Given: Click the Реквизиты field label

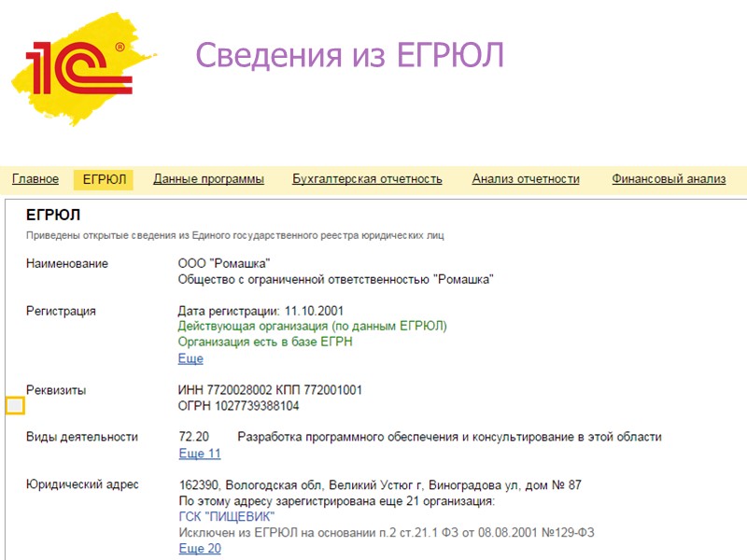Looking at the screenshot, I should pyautogui.click(x=56, y=390).
